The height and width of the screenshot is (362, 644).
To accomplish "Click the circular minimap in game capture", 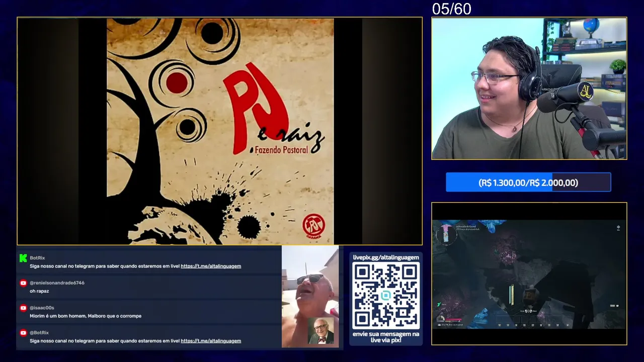I will tap(446, 234).
